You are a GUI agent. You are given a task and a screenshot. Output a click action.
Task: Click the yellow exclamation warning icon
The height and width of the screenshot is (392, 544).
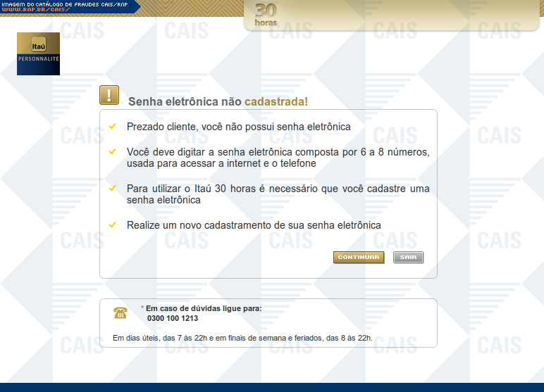109,96
